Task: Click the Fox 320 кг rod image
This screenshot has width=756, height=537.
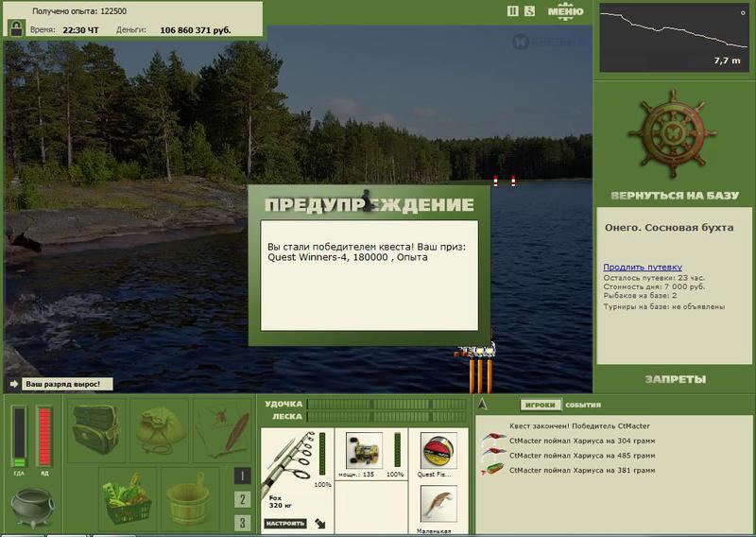Action: tap(288, 462)
